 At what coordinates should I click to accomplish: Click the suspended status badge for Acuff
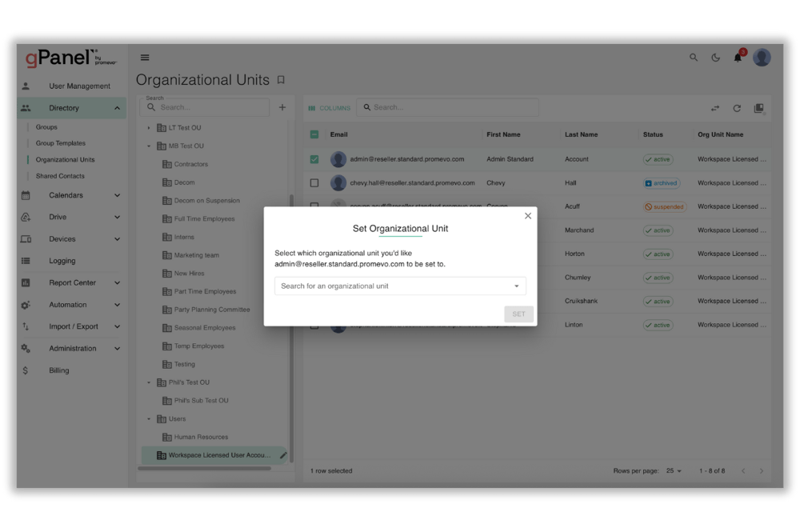(664, 206)
